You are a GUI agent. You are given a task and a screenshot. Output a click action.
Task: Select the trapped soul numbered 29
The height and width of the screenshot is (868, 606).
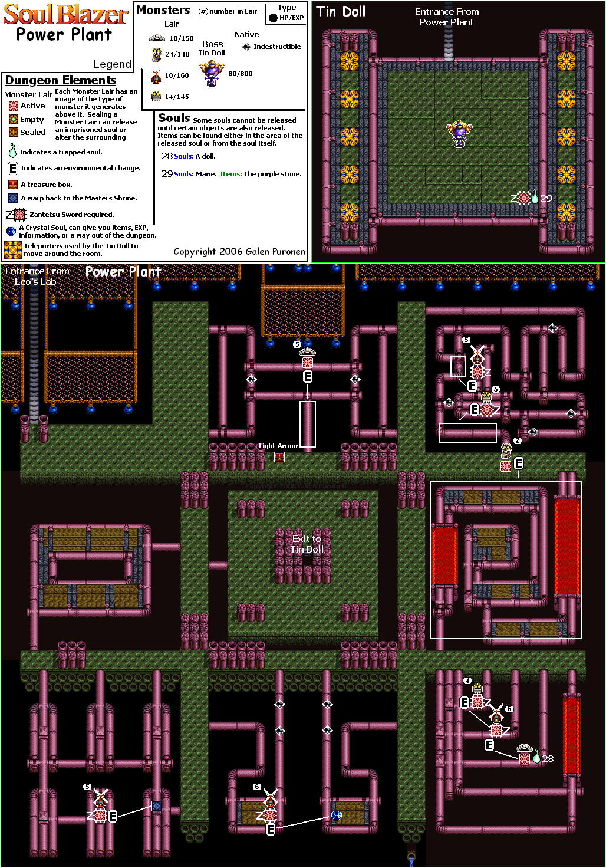pos(535,198)
